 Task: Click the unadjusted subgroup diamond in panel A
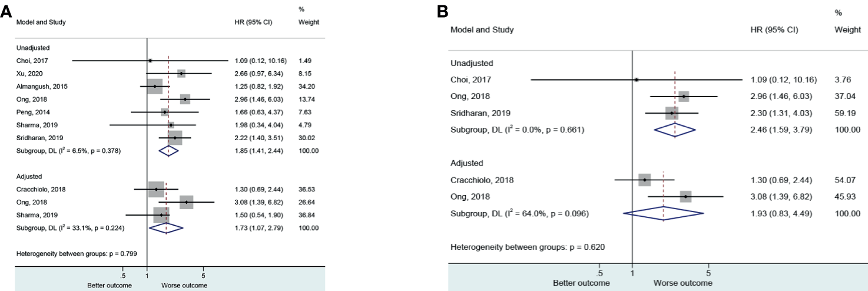tap(168, 150)
